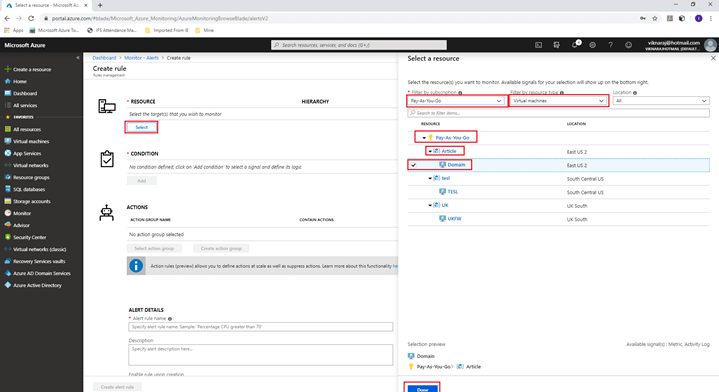Open Filter by subscription dropdown
This screenshot has height=392, width=719.
click(456, 101)
